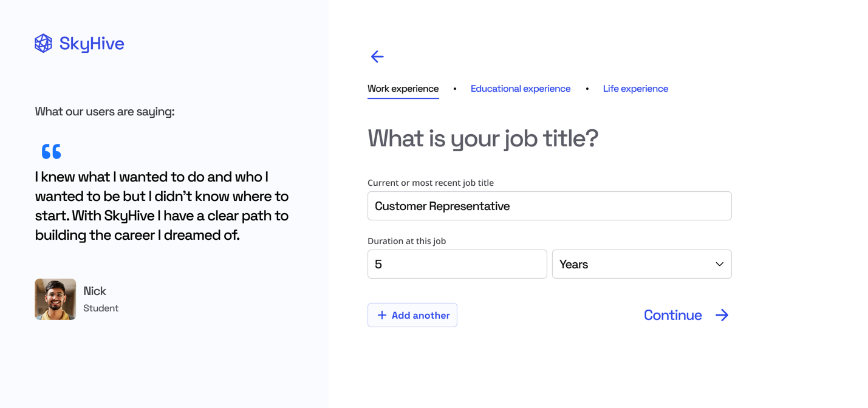This screenshot has width=868, height=408.
Task: Click the SkyHive hexagon logo icon
Action: coord(43,43)
